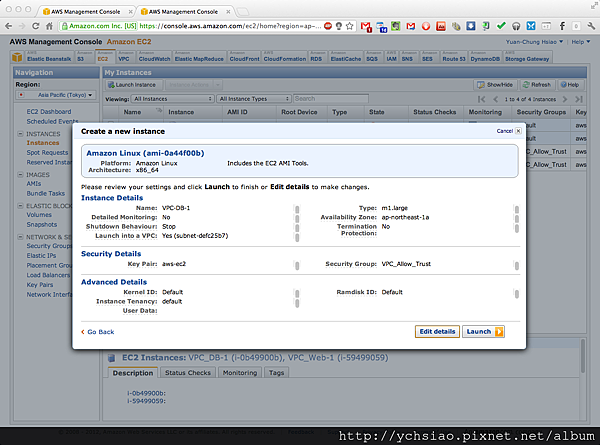Open EC2 Dashboard in navigation

(49, 111)
